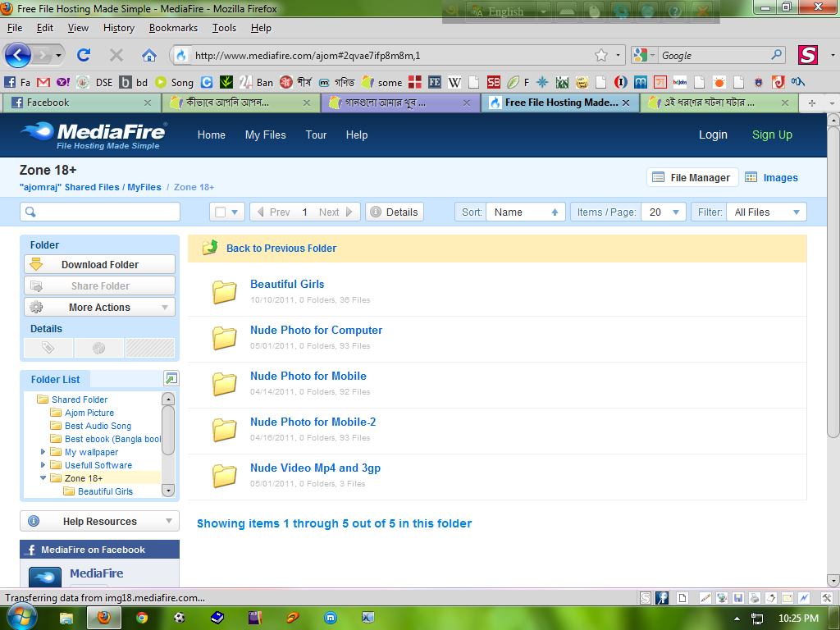Click the Firefox back arrow button
840x630 pixels.
click(x=18, y=55)
